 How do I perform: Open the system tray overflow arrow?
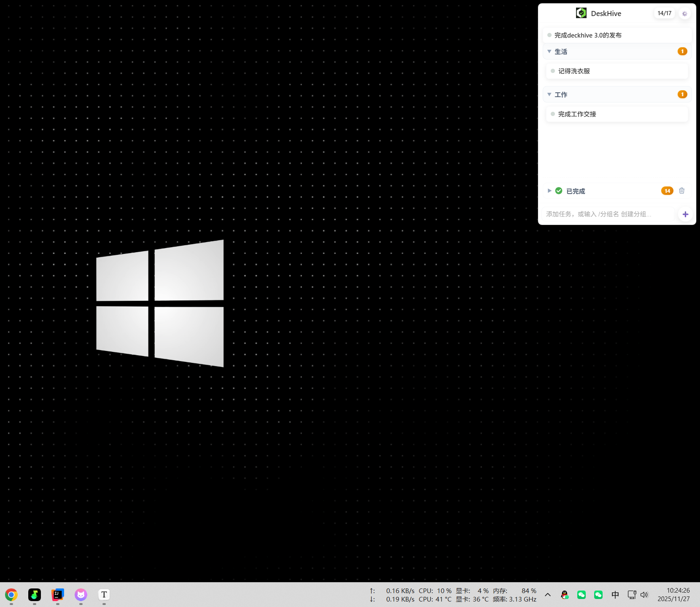click(547, 595)
